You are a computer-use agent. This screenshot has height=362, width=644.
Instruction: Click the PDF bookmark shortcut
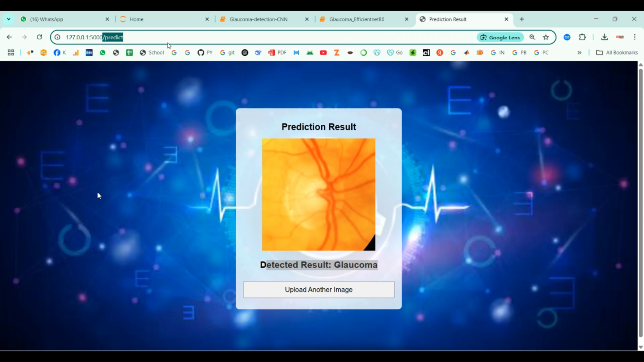[277, 52]
